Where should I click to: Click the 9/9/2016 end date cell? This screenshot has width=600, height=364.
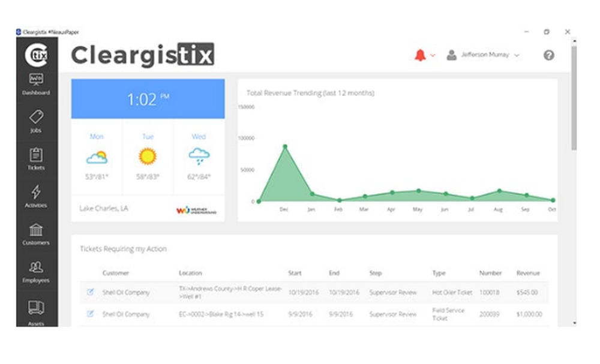click(341, 314)
